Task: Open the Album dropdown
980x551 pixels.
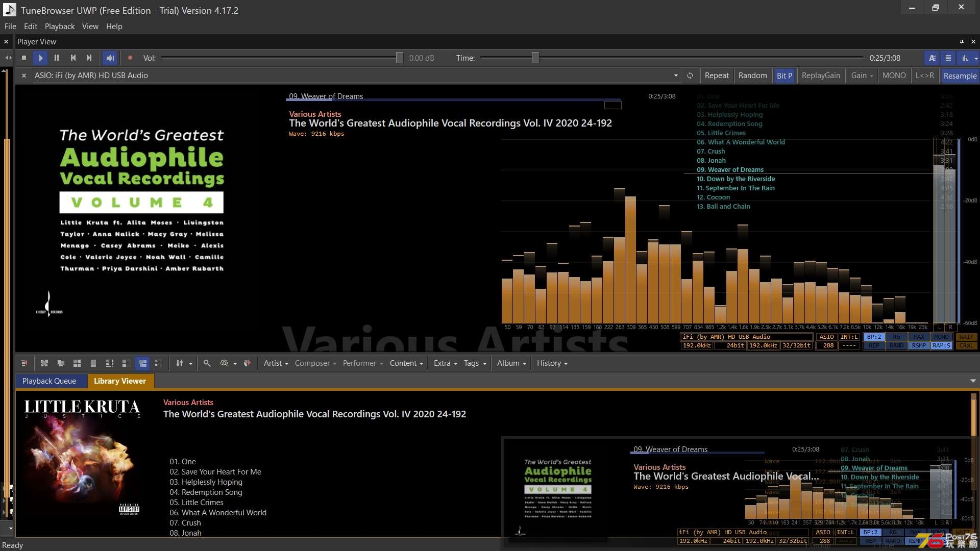Action: [511, 363]
